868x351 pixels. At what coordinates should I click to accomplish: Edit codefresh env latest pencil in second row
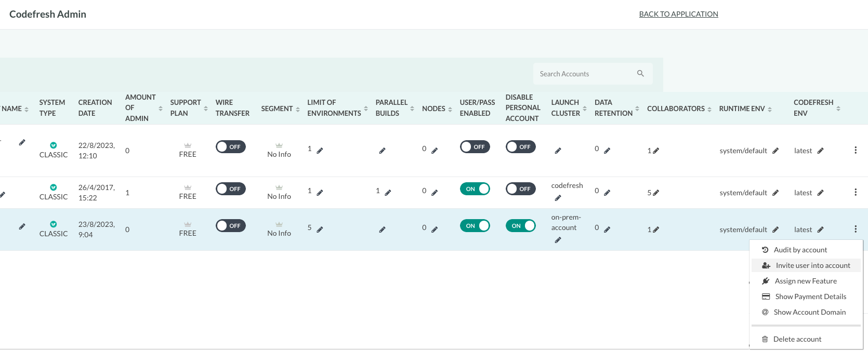820,193
